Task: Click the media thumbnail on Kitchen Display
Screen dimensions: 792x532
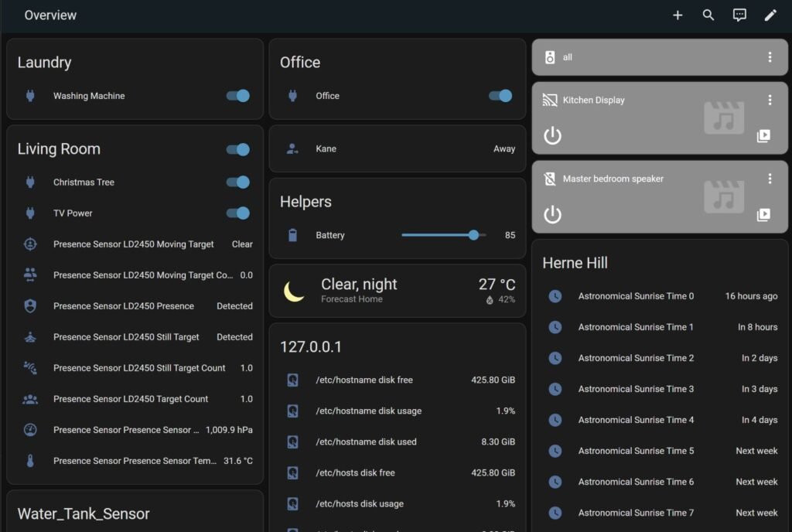Action: pyautogui.click(x=723, y=118)
